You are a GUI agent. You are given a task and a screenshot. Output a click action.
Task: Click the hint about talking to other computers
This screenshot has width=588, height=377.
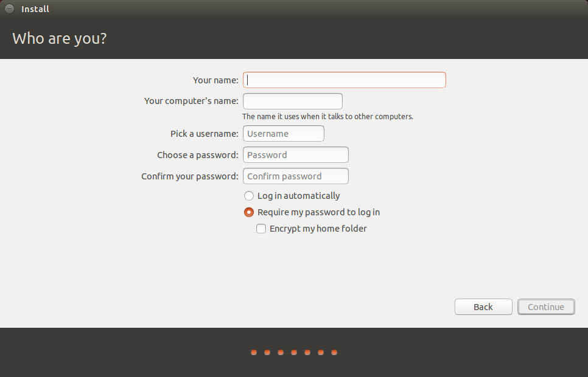[x=327, y=117]
